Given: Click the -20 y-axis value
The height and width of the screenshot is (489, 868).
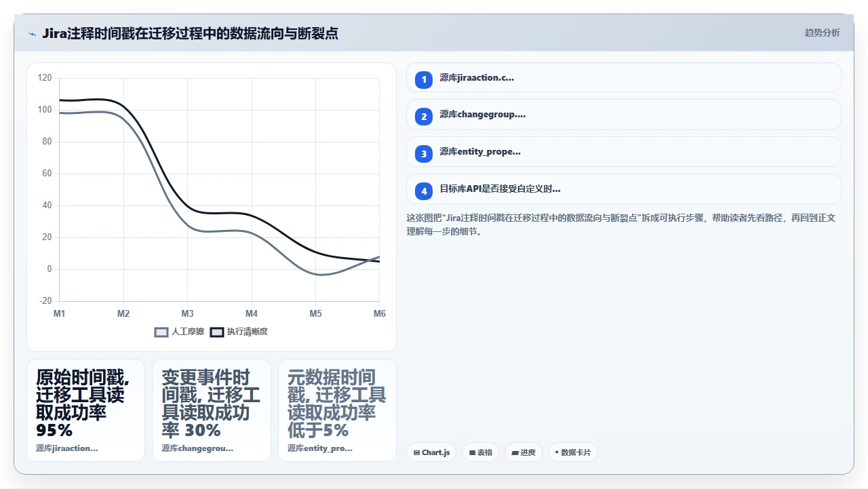Looking at the screenshot, I should 45,301.
